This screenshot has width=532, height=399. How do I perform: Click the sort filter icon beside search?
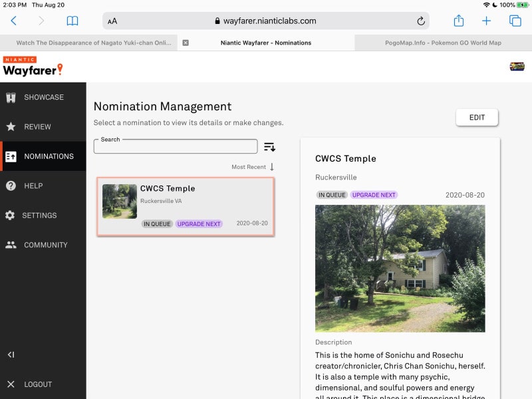269,147
